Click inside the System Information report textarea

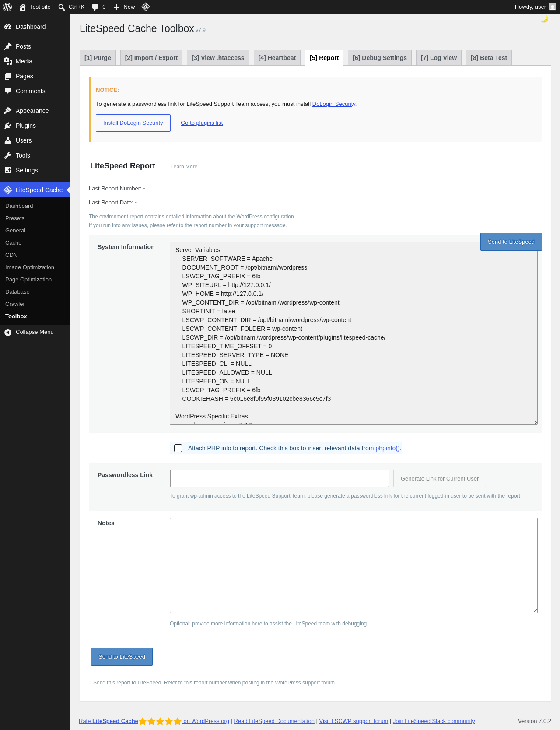coord(353,333)
